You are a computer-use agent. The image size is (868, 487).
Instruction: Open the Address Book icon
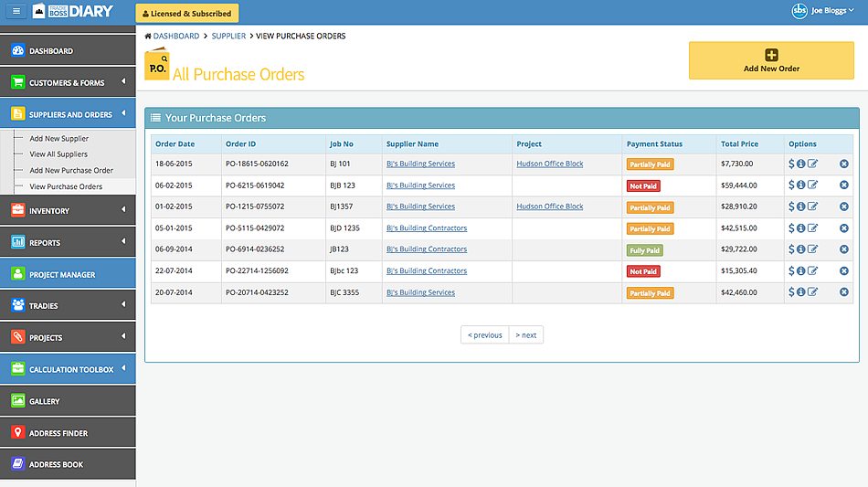coord(17,464)
